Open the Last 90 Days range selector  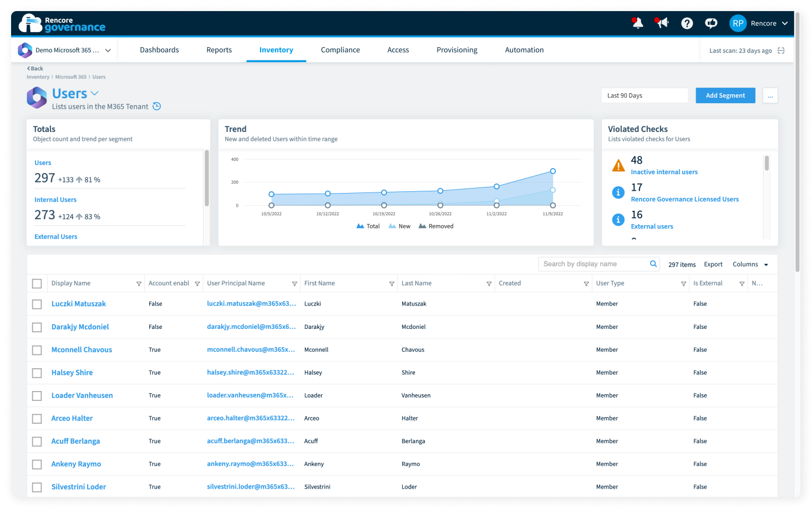(x=644, y=95)
